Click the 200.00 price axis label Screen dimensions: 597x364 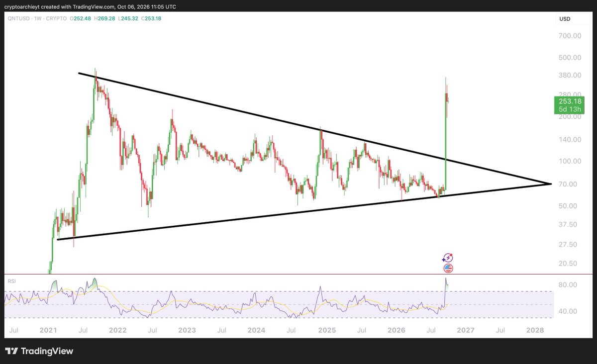pos(569,117)
